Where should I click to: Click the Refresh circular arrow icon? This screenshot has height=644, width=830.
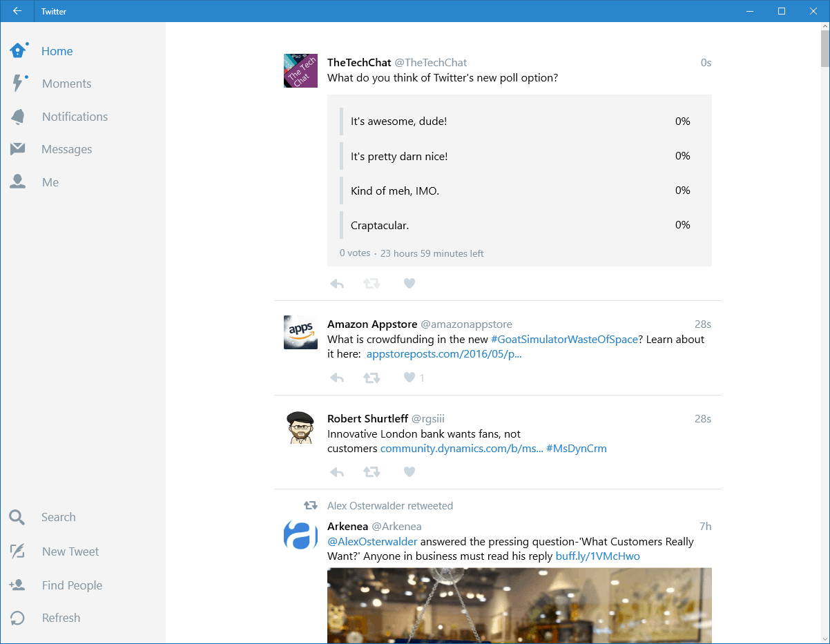(x=17, y=618)
